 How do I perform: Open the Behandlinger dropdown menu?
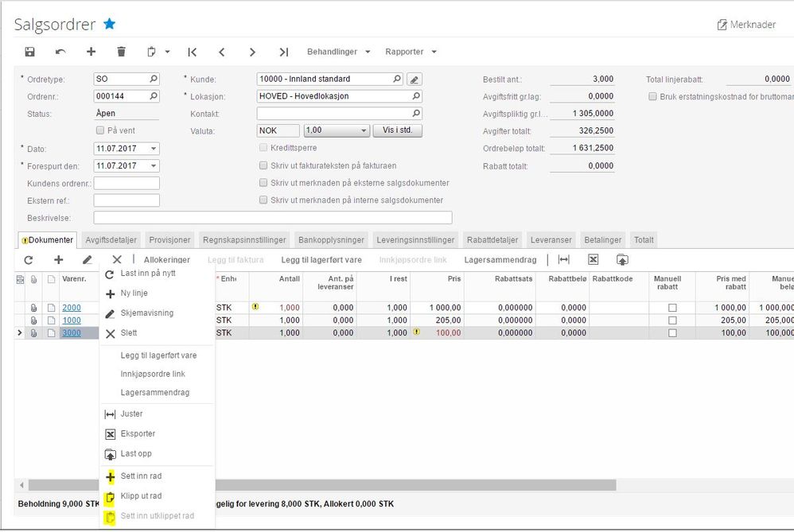pyautogui.click(x=338, y=52)
